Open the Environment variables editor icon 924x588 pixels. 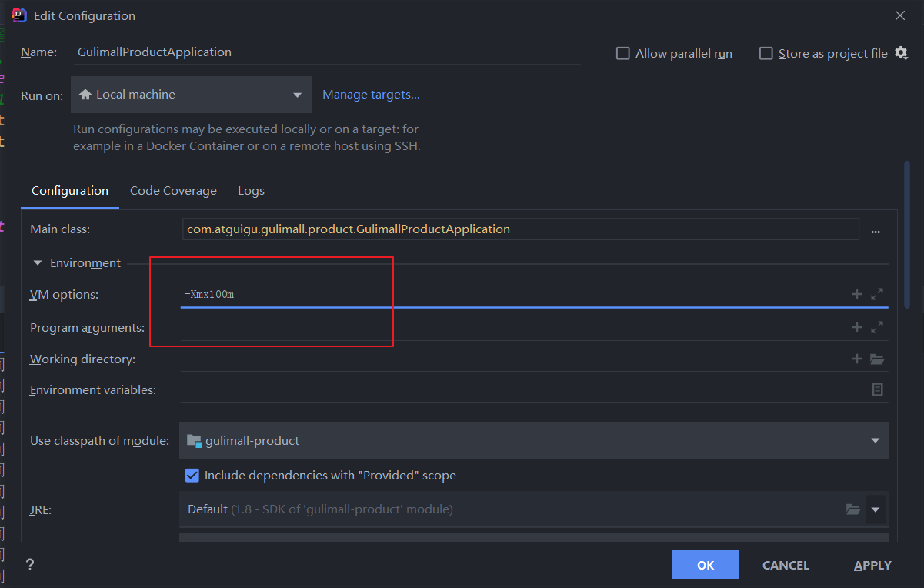click(877, 389)
